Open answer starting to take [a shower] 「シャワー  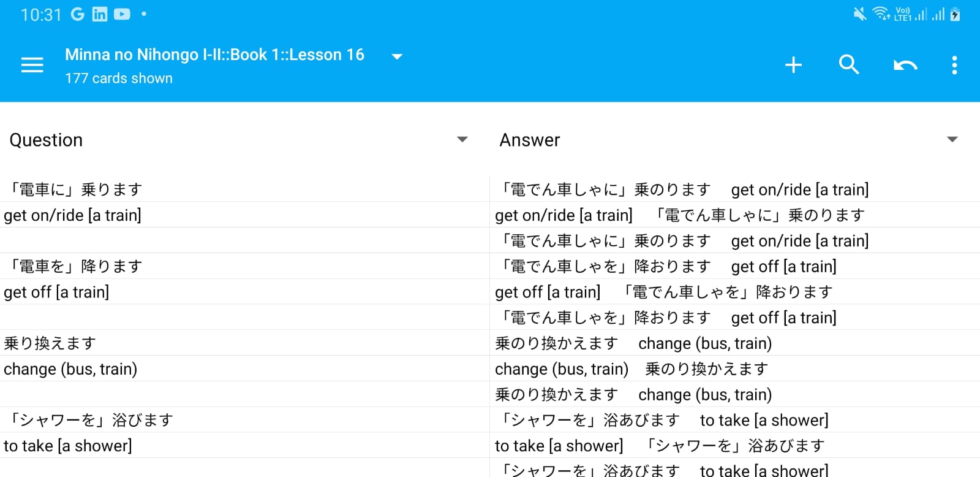pyautogui.click(x=735, y=446)
